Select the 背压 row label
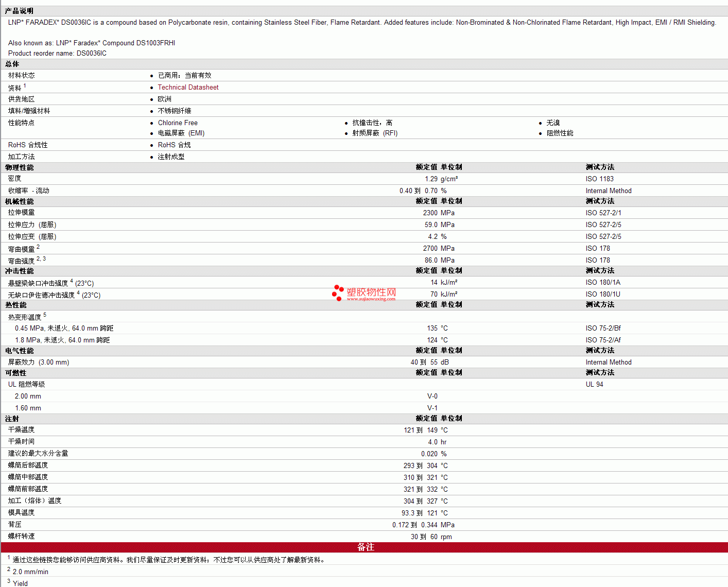This screenshot has height=587, width=728. [15, 525]
